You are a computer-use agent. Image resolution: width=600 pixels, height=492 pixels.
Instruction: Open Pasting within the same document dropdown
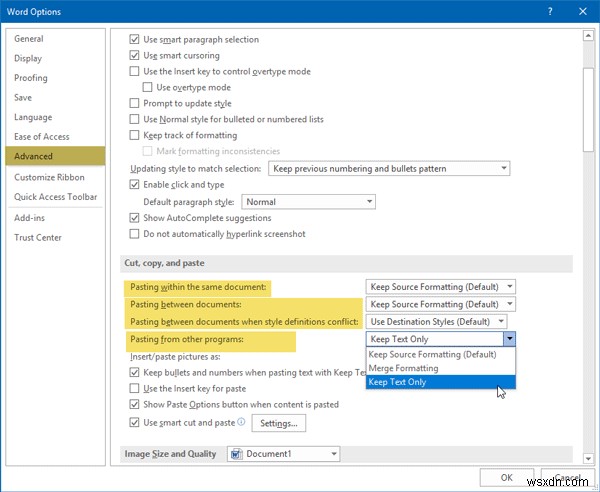pos(440,287)
